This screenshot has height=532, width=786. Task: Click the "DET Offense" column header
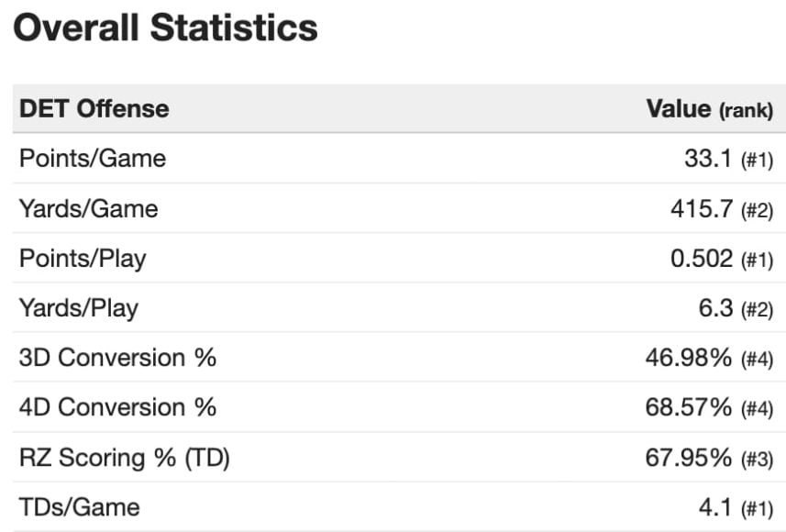pos(94,109)
